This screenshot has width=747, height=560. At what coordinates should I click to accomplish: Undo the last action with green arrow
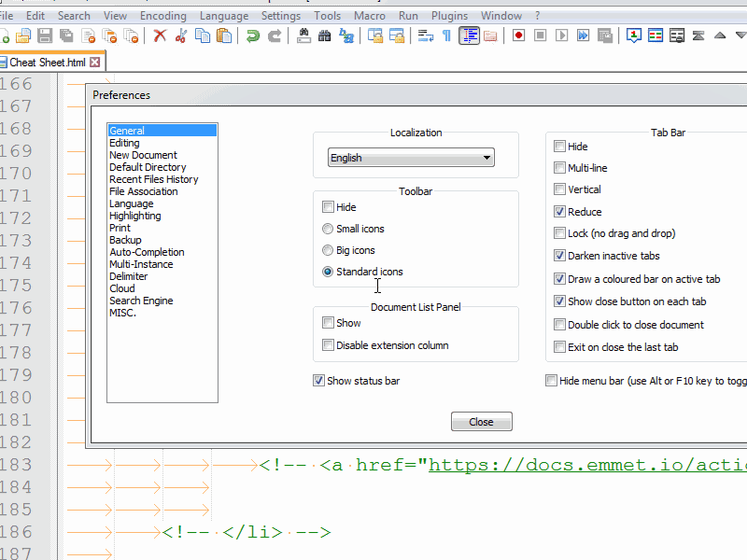pos(252,35)
